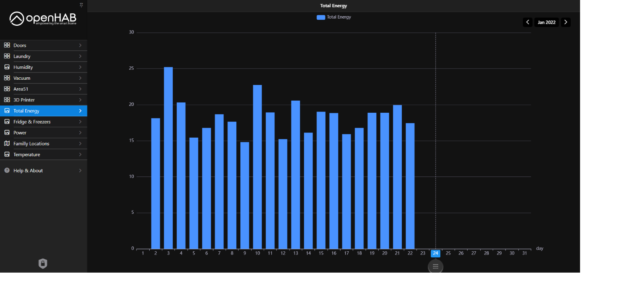Click the Total Energy chart icon
This screenshot has width=644, height=302.
tap(7, 110)
